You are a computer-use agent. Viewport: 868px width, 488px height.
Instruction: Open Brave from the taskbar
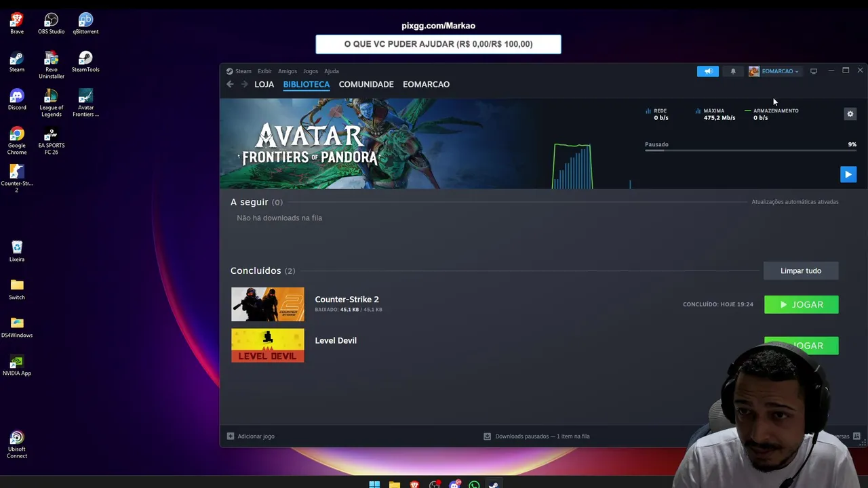coord(414,485)
